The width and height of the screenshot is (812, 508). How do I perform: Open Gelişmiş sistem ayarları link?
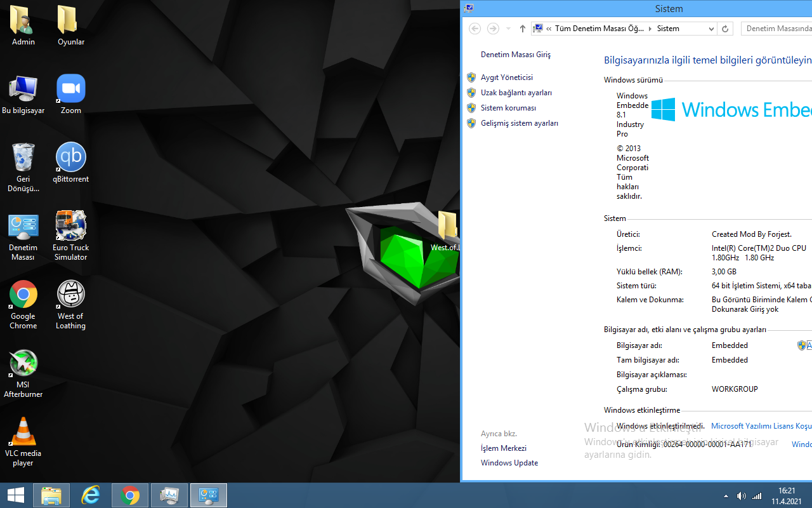(520, 123)
